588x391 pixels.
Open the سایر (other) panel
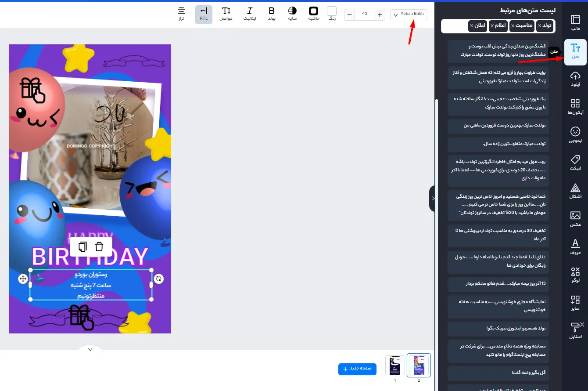[x=575, y=303]
